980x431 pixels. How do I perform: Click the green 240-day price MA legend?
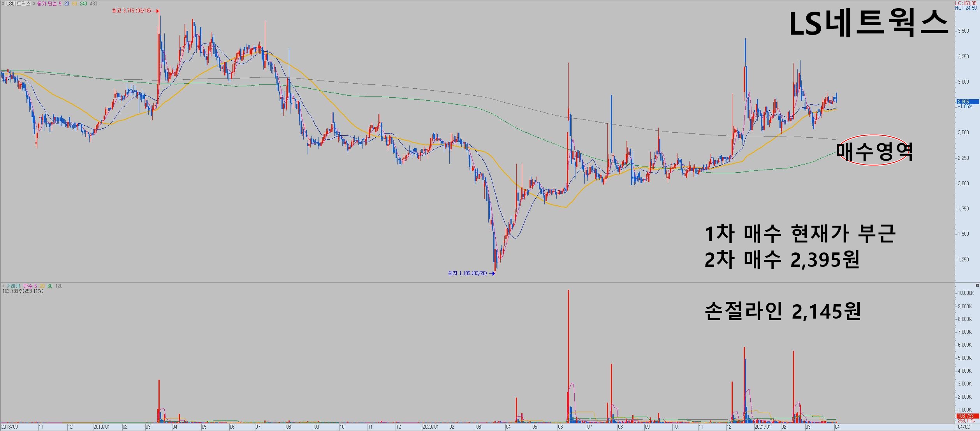click(x=83, y=4)
